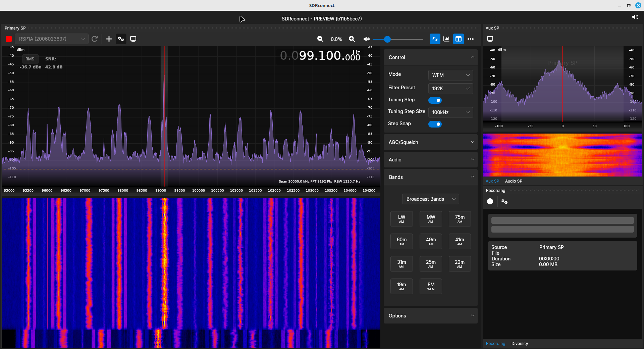Click the monitor icon in Primary SP toolbar
644x349 pixels.
(x=133, y=39)
